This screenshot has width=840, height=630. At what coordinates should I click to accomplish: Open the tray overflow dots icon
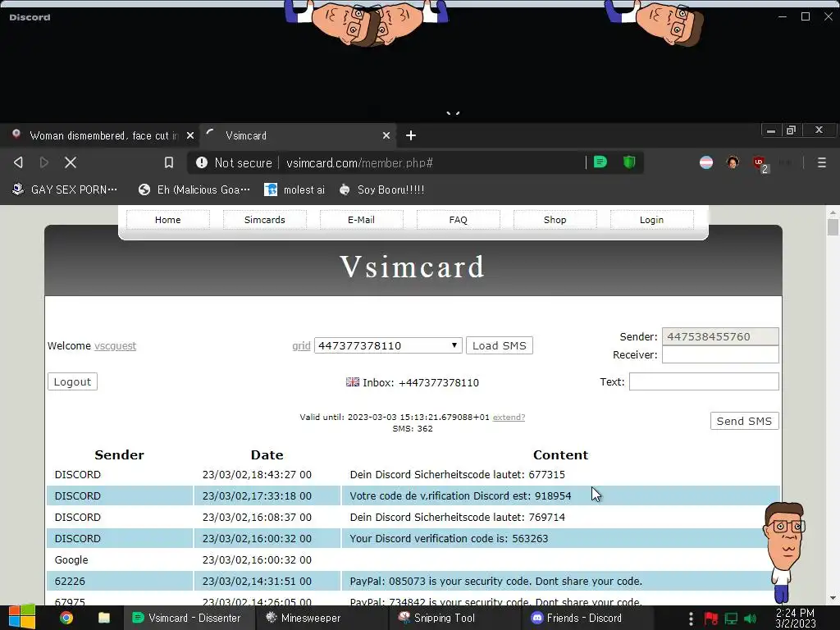[691, 619]
